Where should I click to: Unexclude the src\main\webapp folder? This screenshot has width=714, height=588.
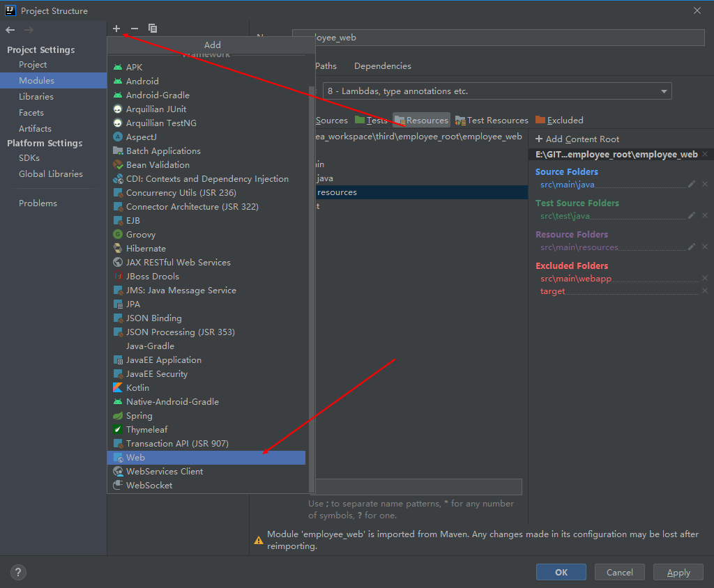pos(705,278)
